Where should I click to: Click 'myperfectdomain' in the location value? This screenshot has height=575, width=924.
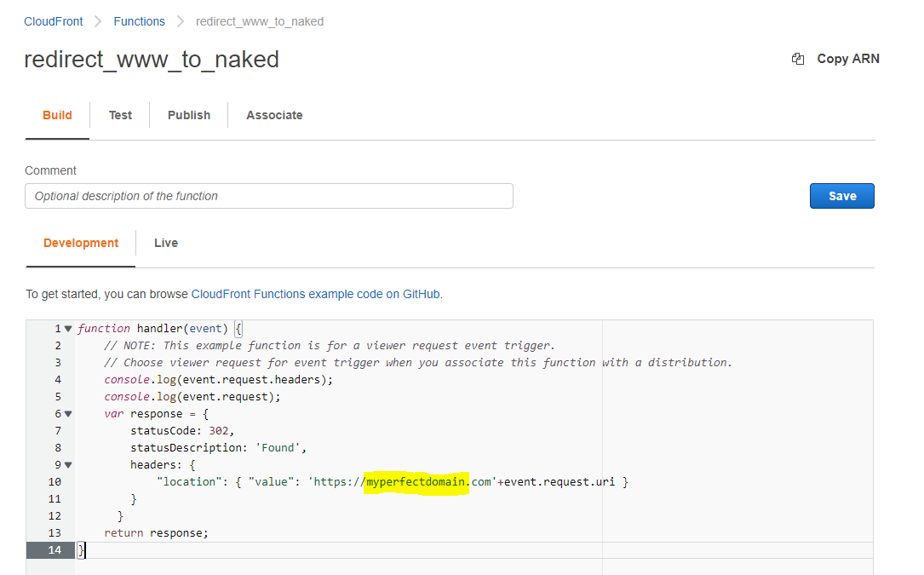pos(416,482)
